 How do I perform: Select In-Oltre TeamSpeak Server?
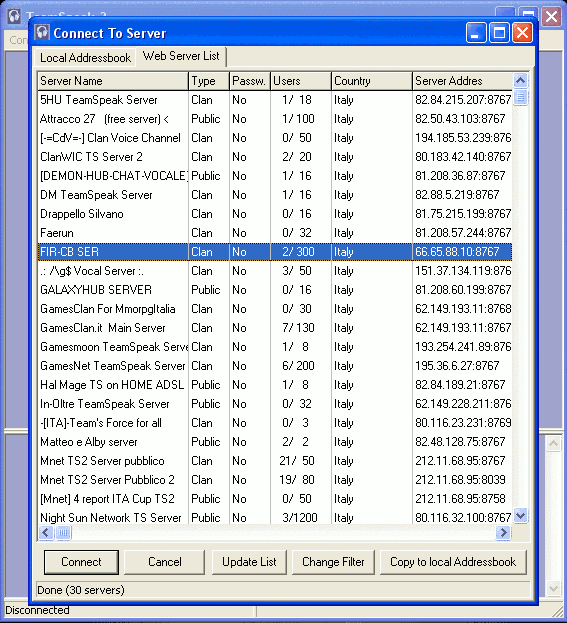tap(275, 404)
